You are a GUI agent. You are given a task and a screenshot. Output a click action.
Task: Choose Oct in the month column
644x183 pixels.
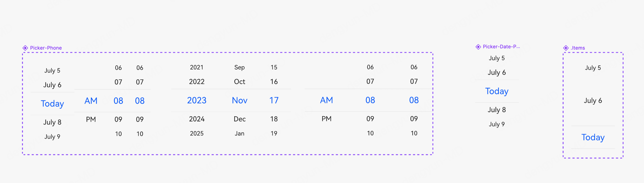240,82
